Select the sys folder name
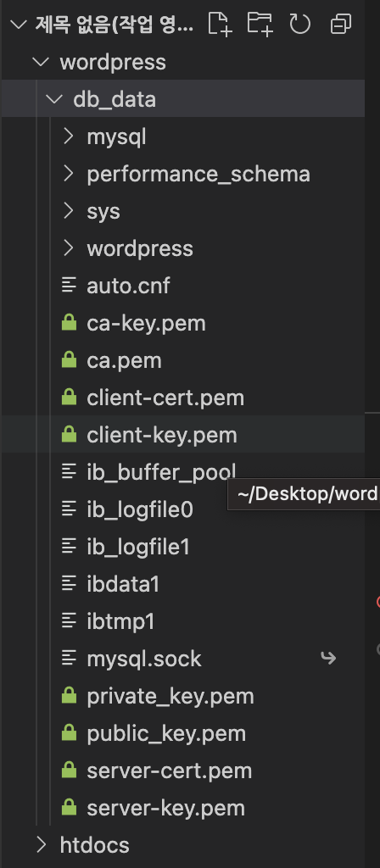380x868 pixels. click(x=103, y=211)
